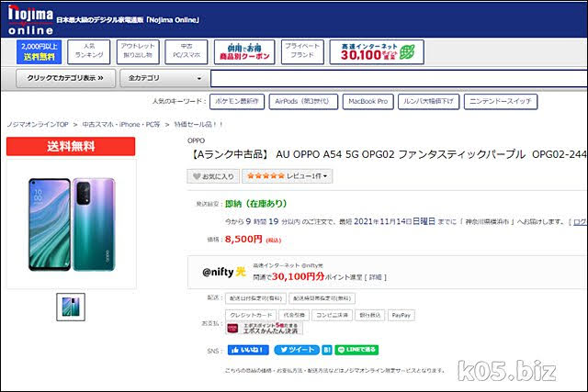Expand クリックでカテゴリ表示 category menu
This screenshot has width=588, height=392.
click(65, 78)
